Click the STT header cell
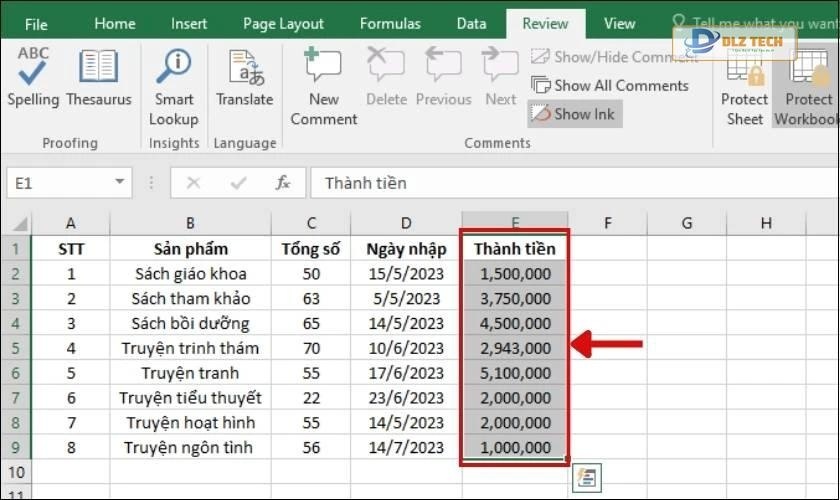 pos(71,249)
